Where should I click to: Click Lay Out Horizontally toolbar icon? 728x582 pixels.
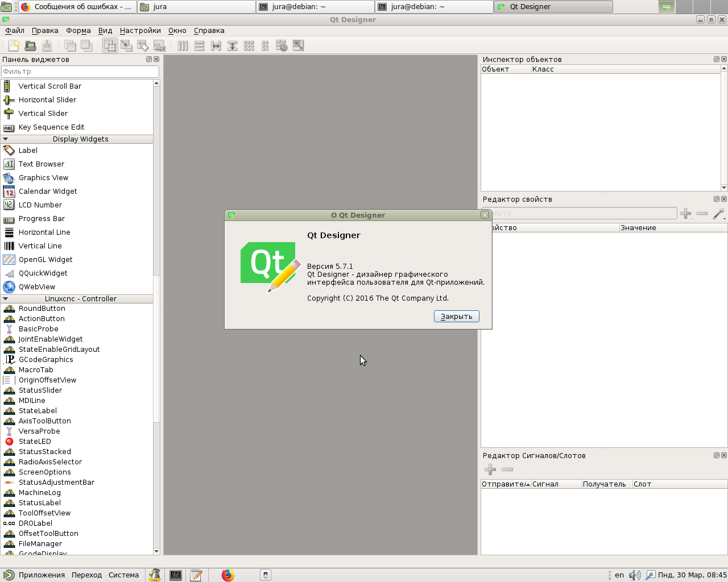(183, 45)
